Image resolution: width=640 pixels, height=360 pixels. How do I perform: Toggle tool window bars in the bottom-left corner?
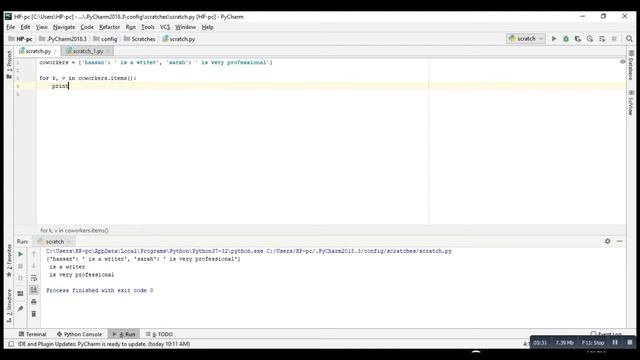coord(11,344)
